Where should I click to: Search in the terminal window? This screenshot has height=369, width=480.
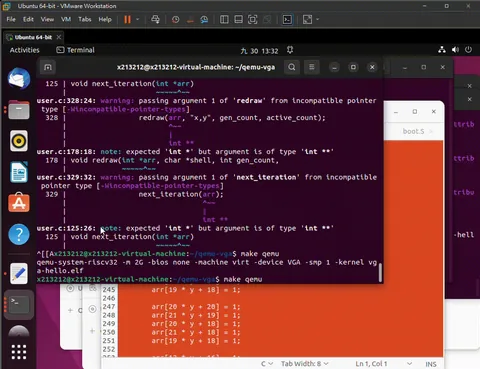click(x=292, y=67)
